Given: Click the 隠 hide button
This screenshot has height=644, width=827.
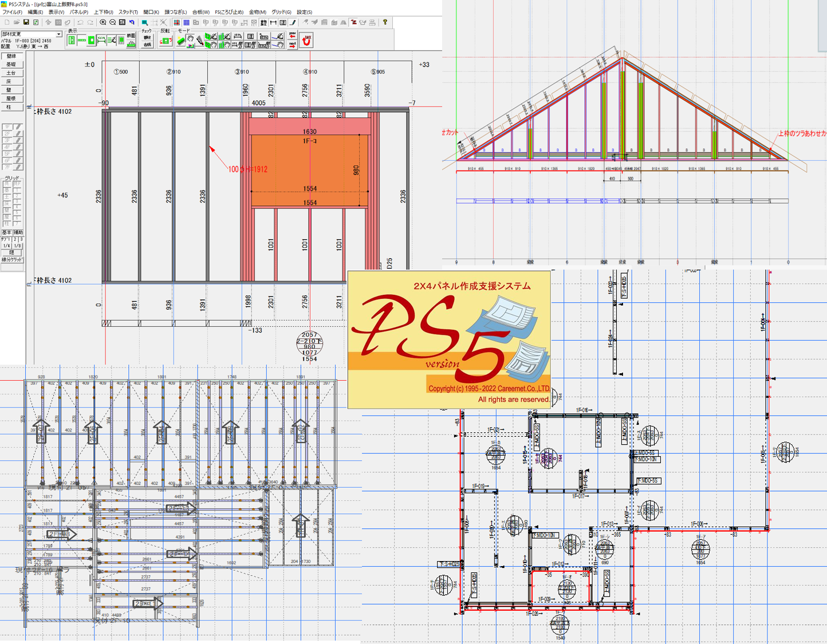Looking at the screenshot, I should [11, 252].
